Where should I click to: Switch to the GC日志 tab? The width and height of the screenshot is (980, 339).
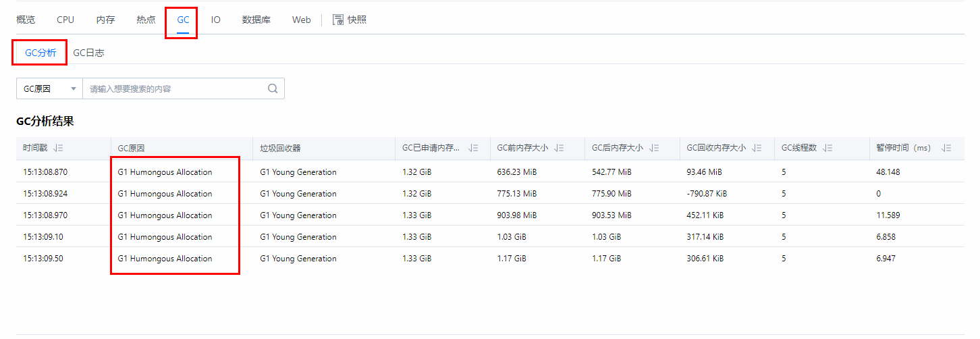[x=88, y=53]
